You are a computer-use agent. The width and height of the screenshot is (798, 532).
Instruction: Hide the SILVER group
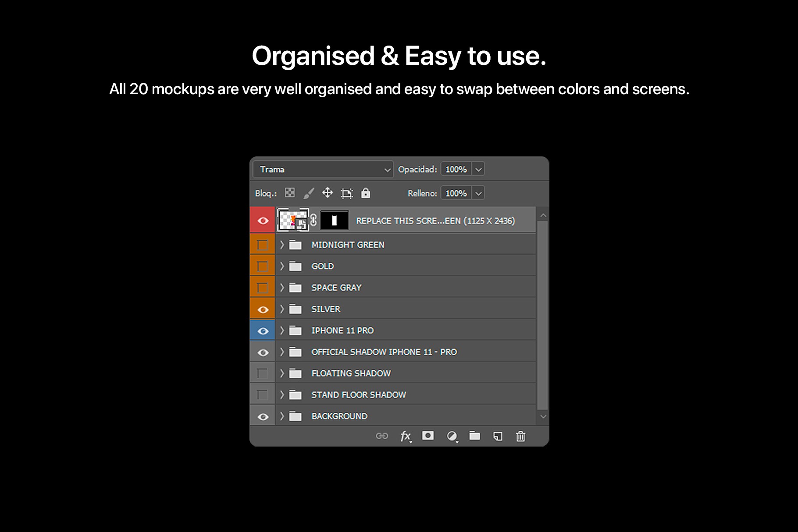click(263, 309)
